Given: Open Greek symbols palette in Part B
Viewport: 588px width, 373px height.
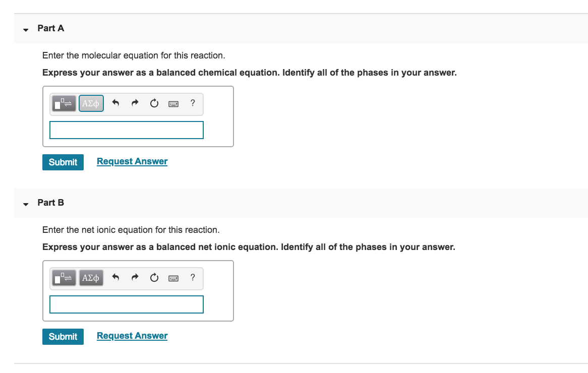Looking at the screenshot, I should [91, 278].
